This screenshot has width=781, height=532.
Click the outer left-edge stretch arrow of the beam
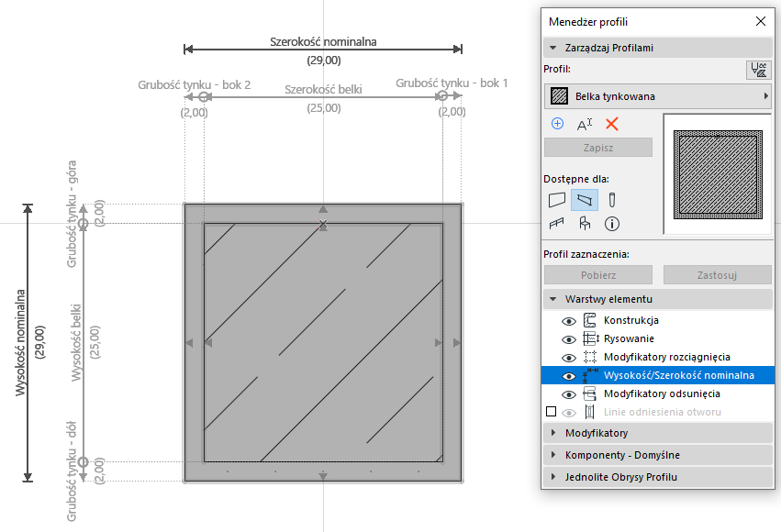[x=189, y=343]
